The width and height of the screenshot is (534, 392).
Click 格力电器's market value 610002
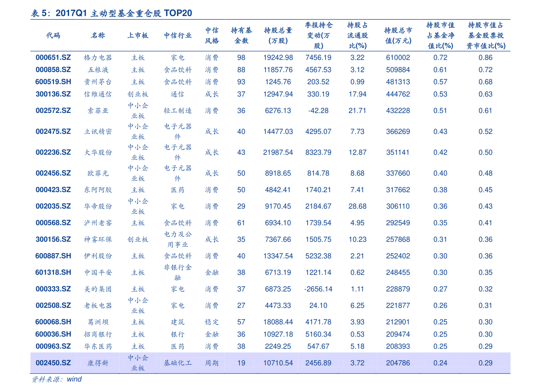pyautogui.click(x=398, y=57)
